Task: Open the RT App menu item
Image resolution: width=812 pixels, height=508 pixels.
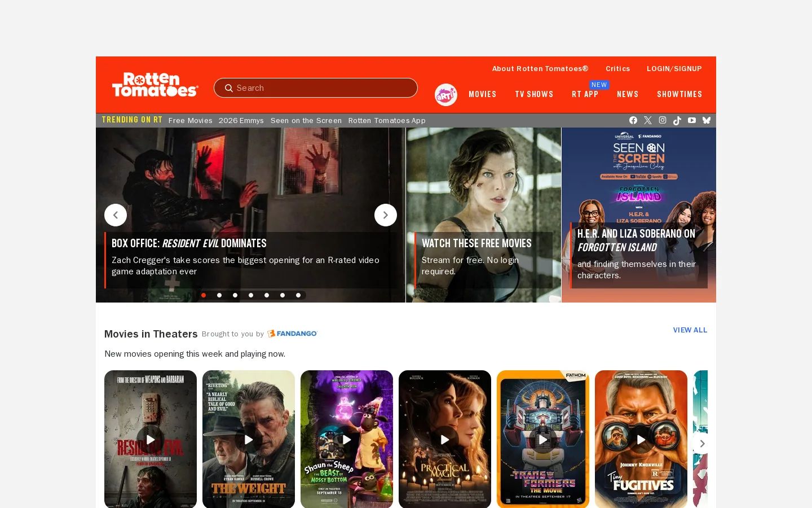Action: 585,95
